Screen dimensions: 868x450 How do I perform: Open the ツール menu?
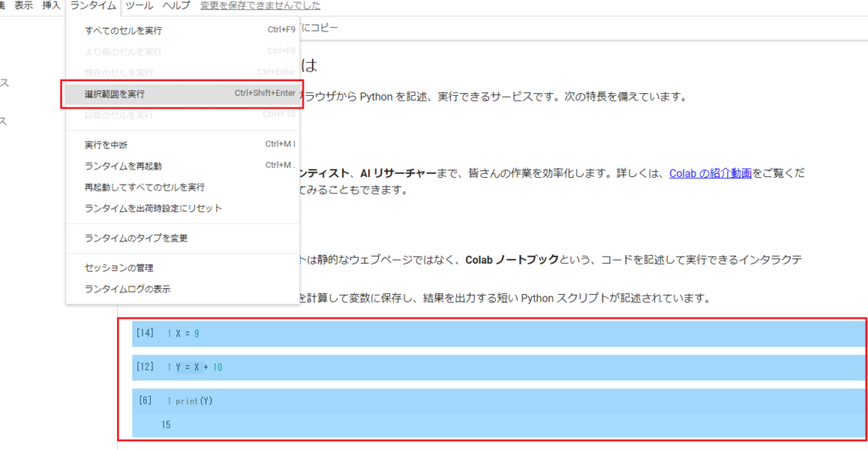click(139, 6)
